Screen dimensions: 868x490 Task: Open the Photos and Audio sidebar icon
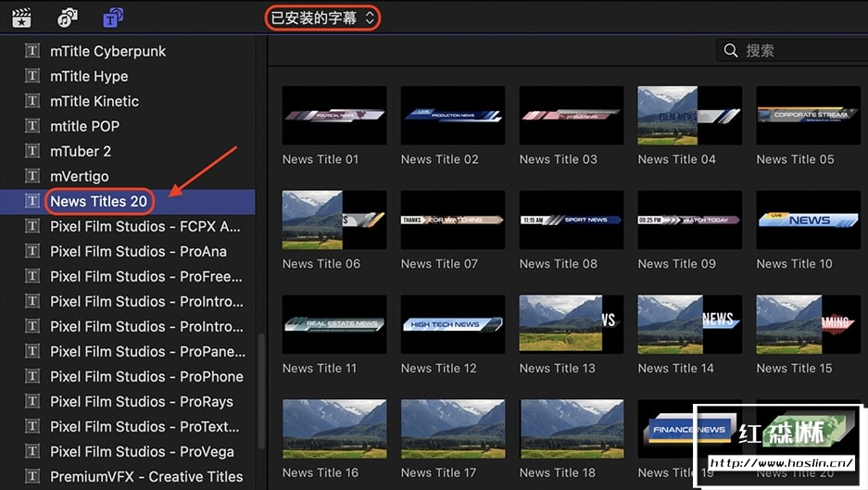(x=68, y=18)
